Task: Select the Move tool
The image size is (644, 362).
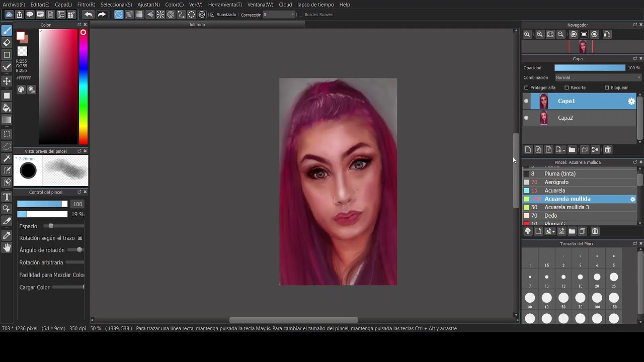Action: point(7,81)
